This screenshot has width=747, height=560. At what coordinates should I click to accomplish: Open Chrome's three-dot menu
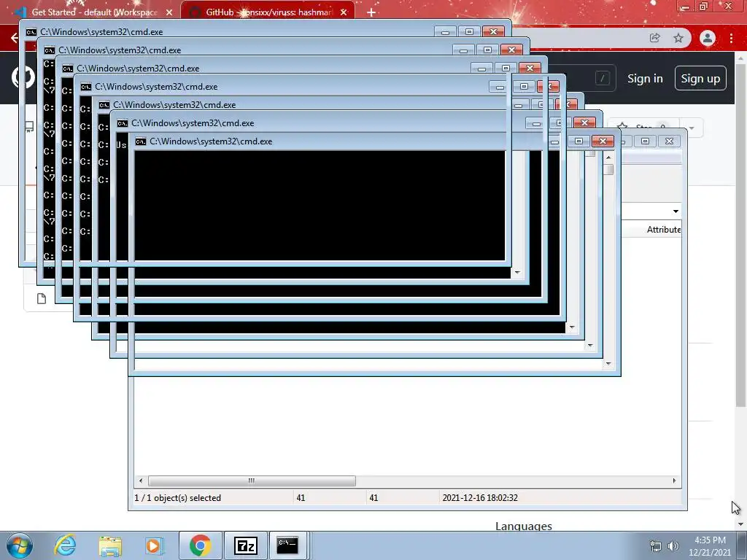pos(731,38)
